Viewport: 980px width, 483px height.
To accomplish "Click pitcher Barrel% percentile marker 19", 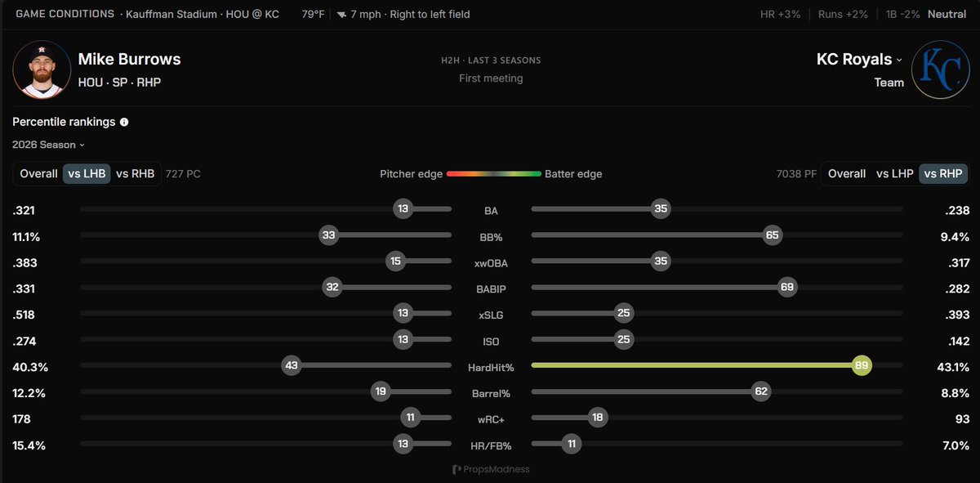I will click(381, 391).
